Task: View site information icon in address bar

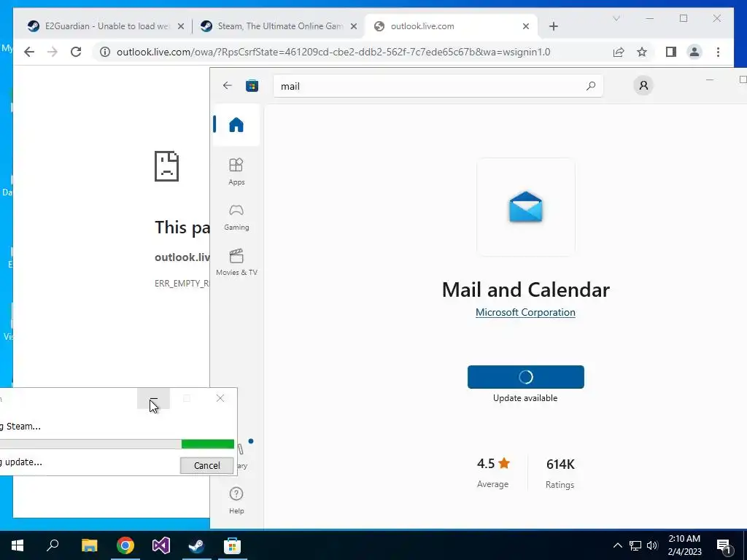Action: tap(105, 52)
